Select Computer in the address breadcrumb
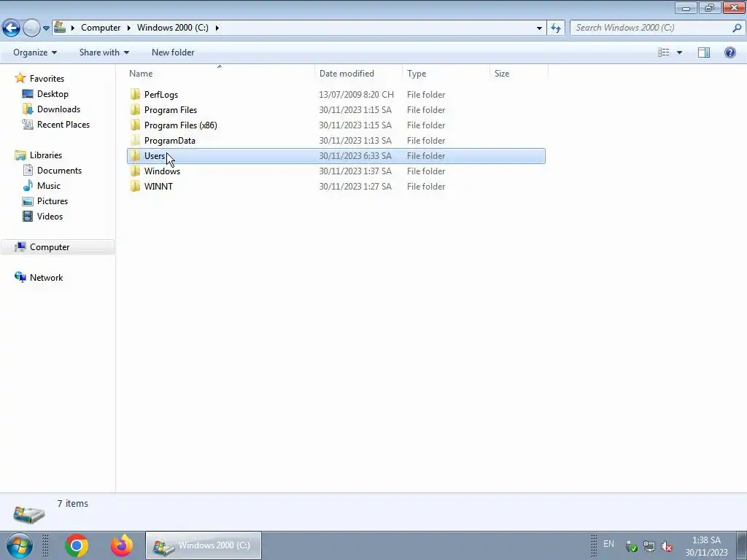 (x=101, y=28)
